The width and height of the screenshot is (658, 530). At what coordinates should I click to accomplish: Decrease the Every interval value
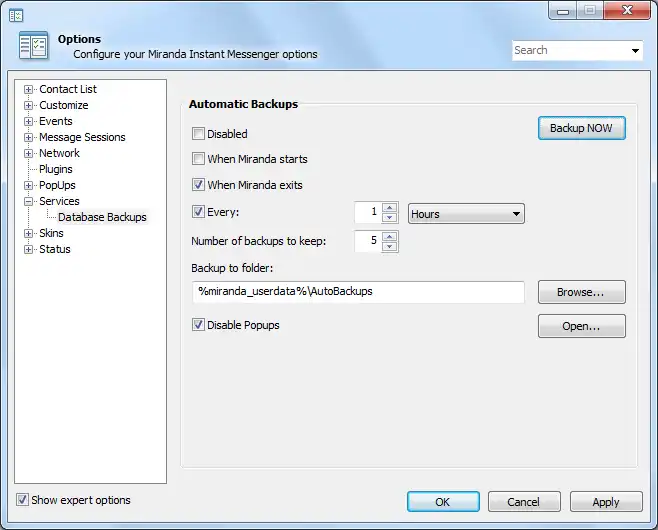click(x=390, y=217)
